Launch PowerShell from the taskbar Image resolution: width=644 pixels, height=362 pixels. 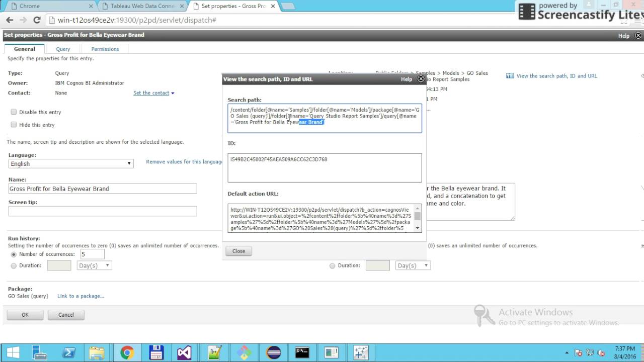pos(68,352)
